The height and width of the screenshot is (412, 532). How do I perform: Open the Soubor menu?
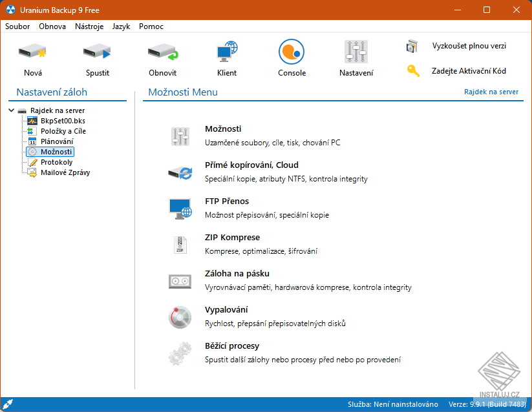click(17, 26)
